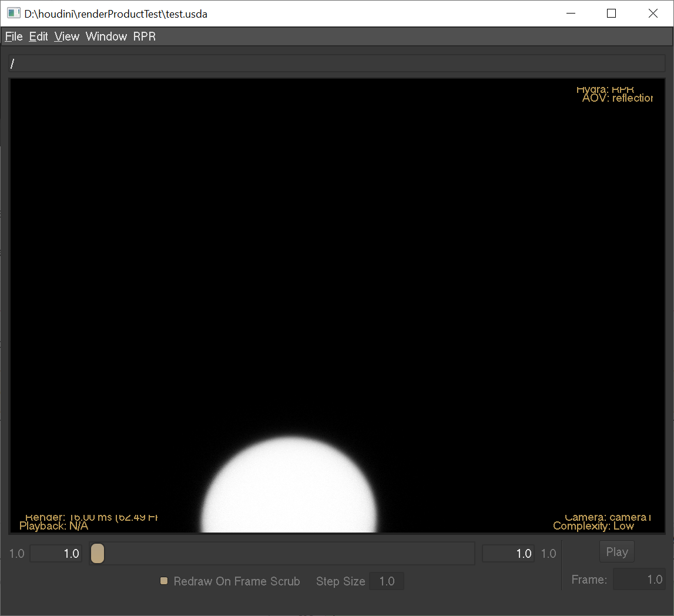Click the start frame field on the left
The height and width of the screenshot is (616, 674).
coord(55,553)
